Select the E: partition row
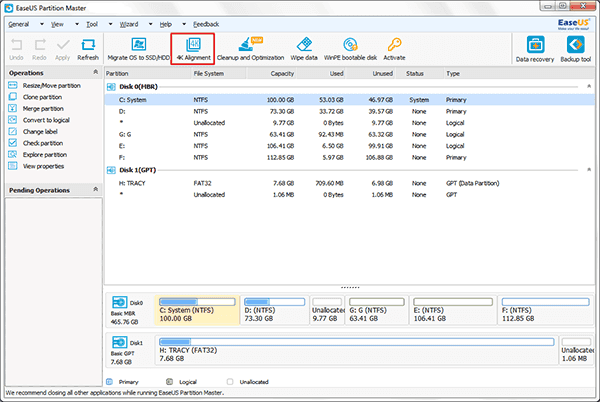The width and height of the screenshot is (600, 402). [349, 146]
